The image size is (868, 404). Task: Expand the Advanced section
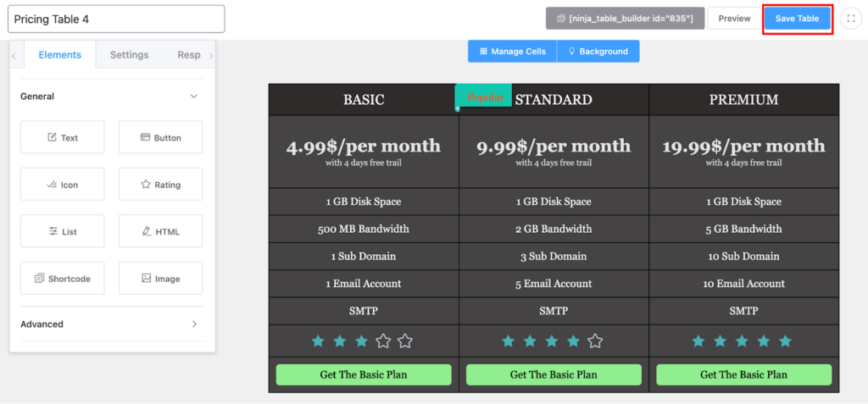194,324
